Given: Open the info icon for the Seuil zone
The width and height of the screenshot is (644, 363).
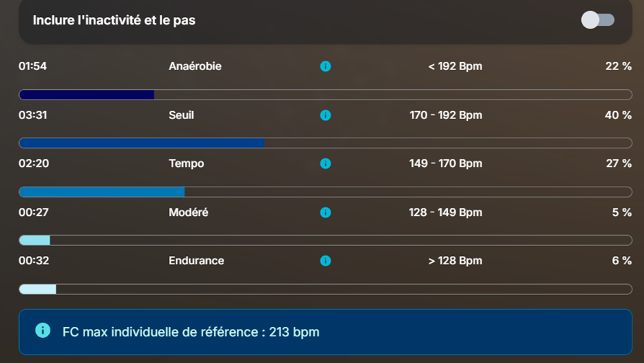Looking at the screenshot, I should [x=325, y=115].
